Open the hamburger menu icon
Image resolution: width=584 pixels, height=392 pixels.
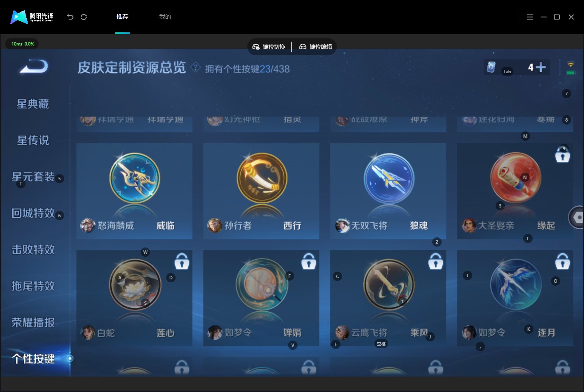pyautogui.click(x=530, y=17)
